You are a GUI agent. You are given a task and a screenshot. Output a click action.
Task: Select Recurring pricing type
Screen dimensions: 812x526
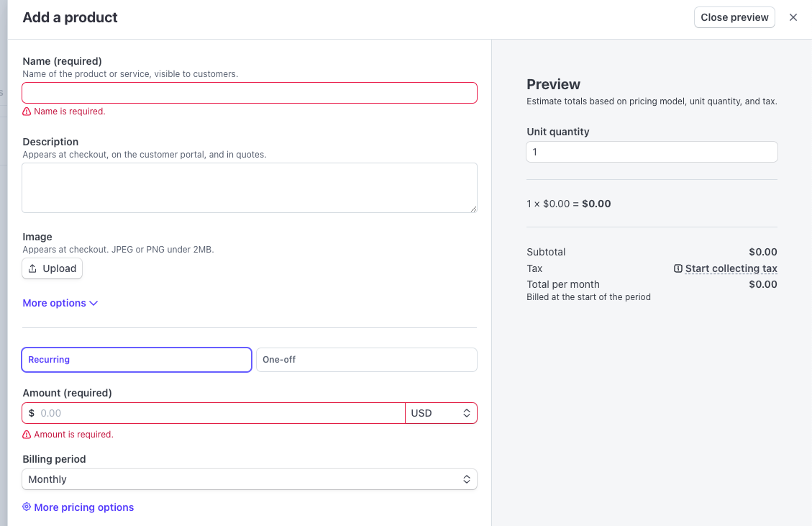pyautogui.click(x=137, y=360)
